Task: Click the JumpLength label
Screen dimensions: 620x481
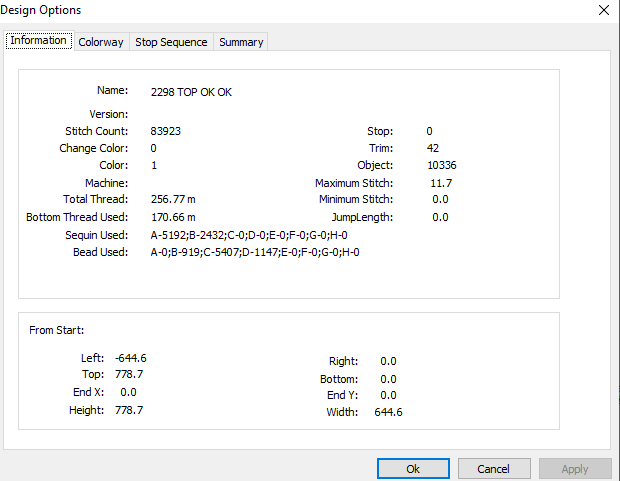Action: coord(362,217)
